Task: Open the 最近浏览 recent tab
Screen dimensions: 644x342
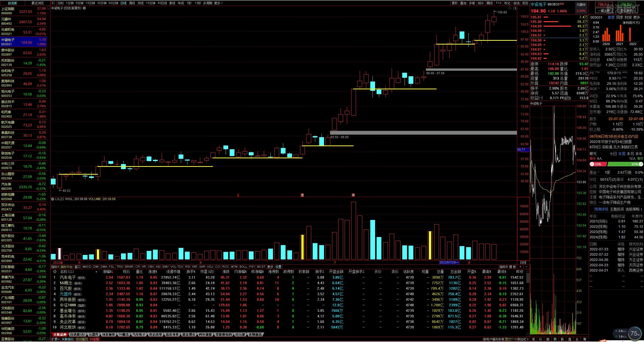Action: [x=37, y=3]
